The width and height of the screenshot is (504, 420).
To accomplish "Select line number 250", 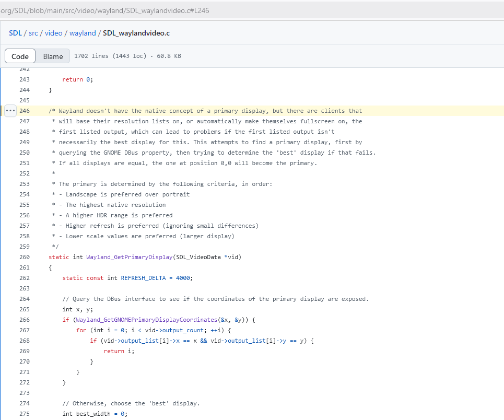I will coord(25,153).
